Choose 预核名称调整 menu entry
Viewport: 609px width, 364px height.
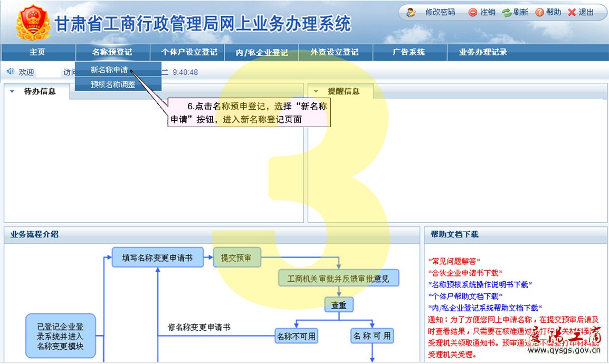point(113,84)
